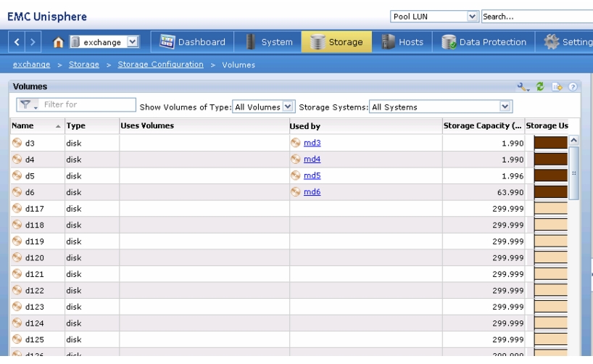Open the md4 link
The height and width of the screenshot is (364, 593).
coord(312,159)
